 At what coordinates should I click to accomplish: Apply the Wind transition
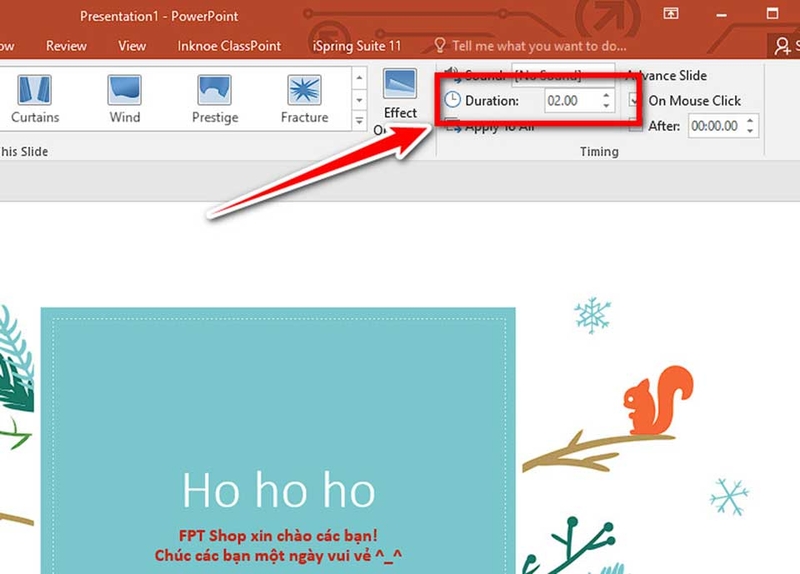[124, 99]
